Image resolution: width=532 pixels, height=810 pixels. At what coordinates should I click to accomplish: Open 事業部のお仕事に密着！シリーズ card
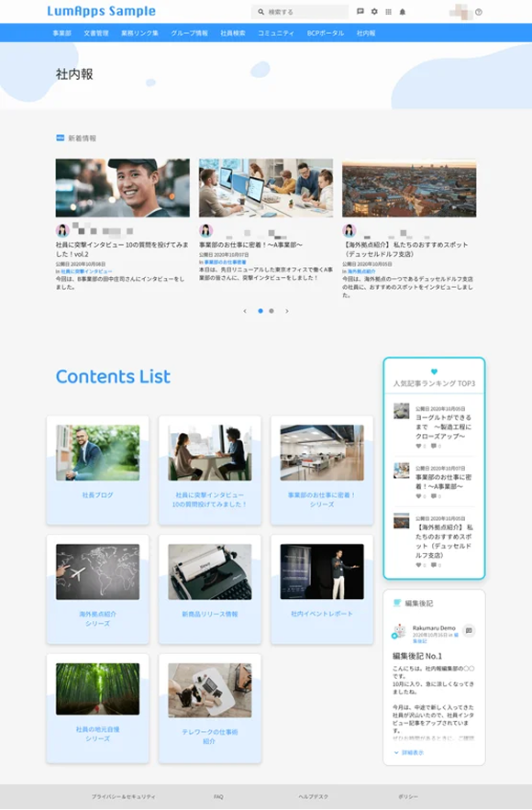click(322, 470)
